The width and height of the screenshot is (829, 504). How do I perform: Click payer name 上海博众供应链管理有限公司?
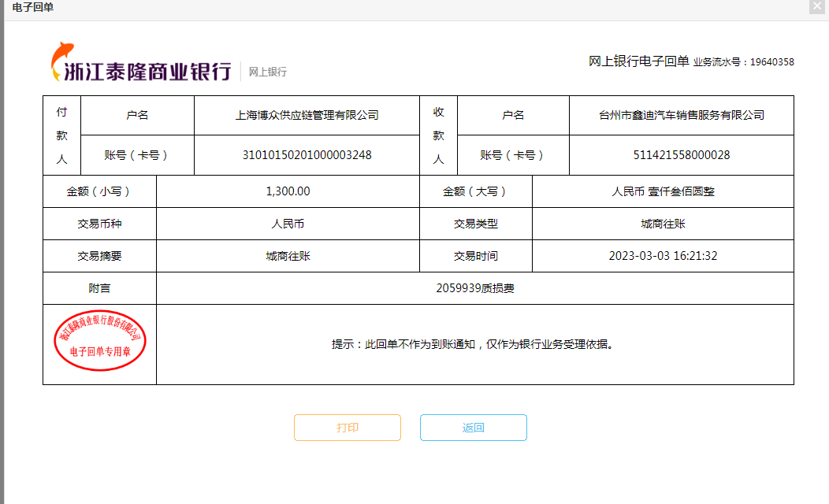coord(307,115)
